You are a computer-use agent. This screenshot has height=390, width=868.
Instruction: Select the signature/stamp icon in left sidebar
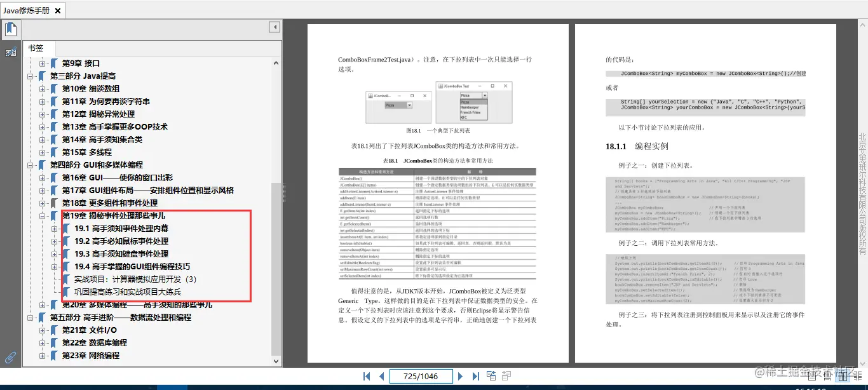coord(10,51)
